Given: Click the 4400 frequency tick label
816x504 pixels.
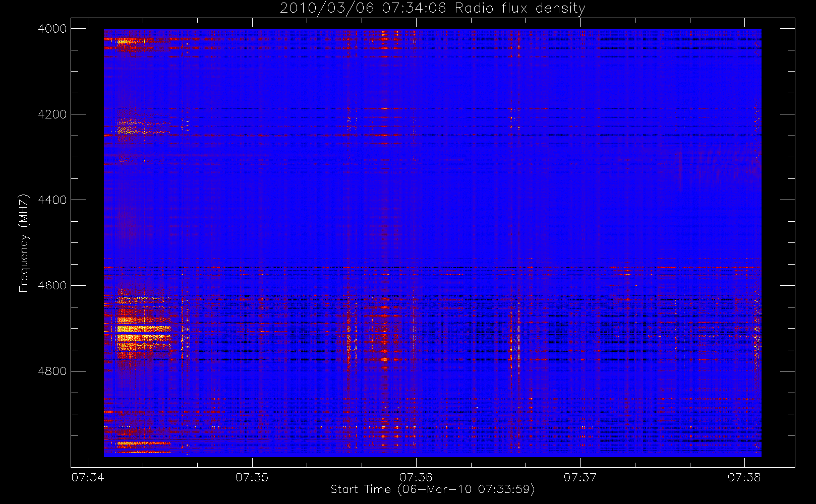Looking at the screenshot, I should [52, 200].
